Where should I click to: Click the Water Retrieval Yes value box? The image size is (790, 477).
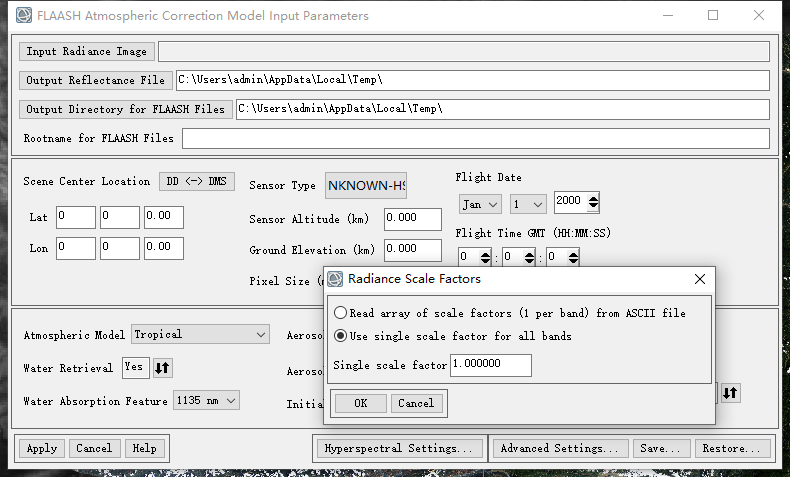136,368
